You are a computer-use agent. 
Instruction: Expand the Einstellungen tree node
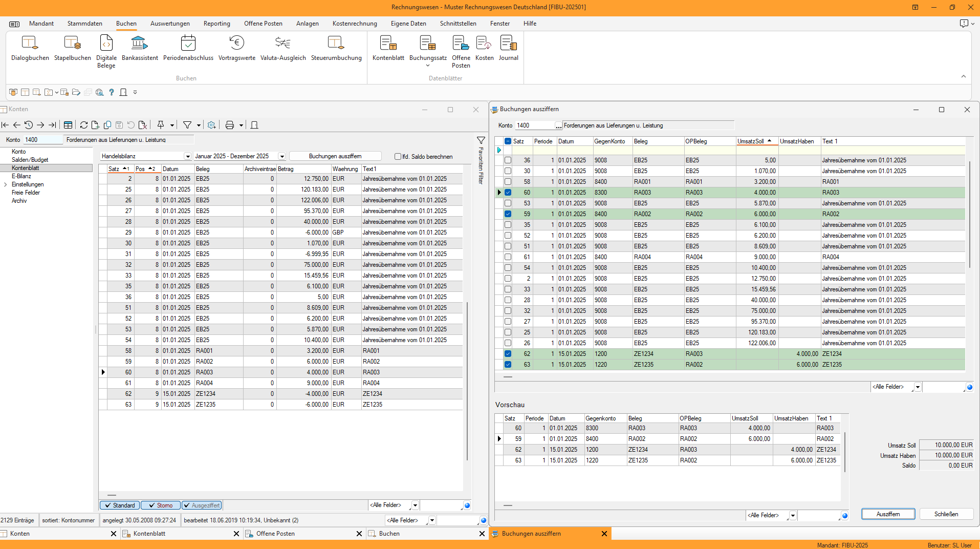tap(6, 184)
